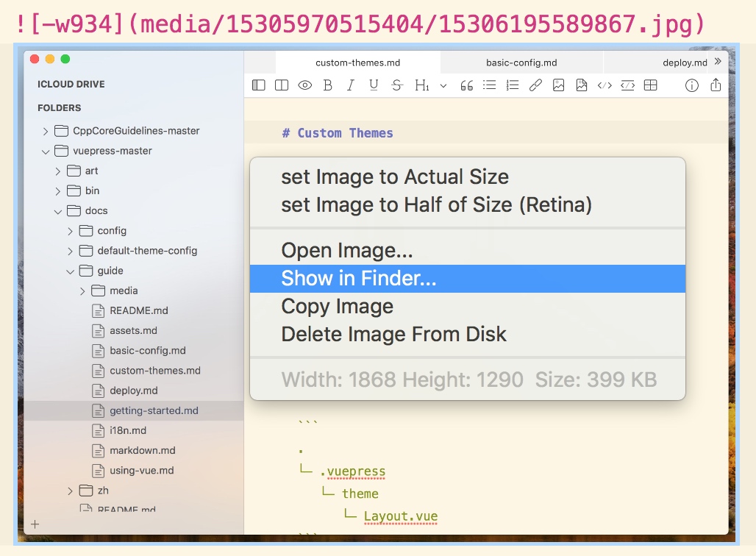Screen dimensions: 756x556
Task: Expand the bin folder
Action: [x=58, y=191]
